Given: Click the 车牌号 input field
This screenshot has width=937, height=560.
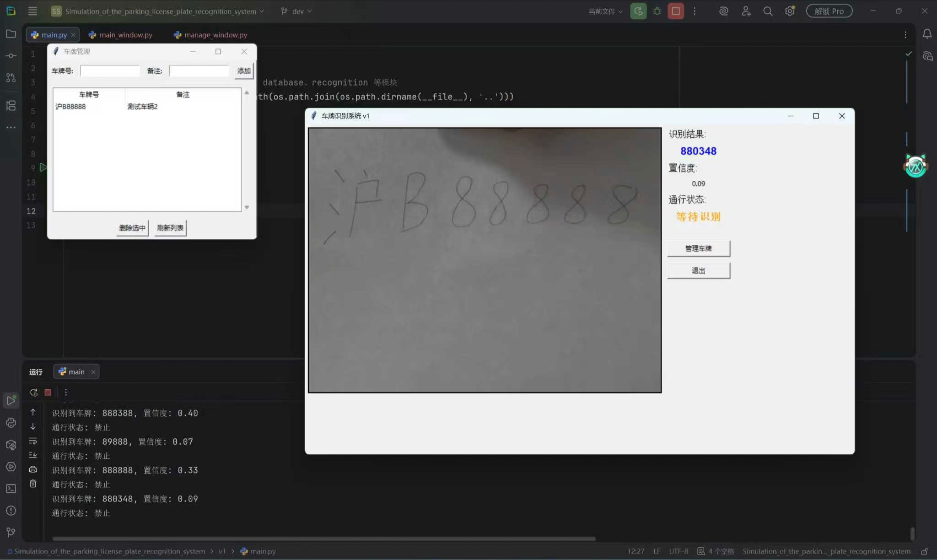Looking at the screenshot, I should tap(110, 71).
